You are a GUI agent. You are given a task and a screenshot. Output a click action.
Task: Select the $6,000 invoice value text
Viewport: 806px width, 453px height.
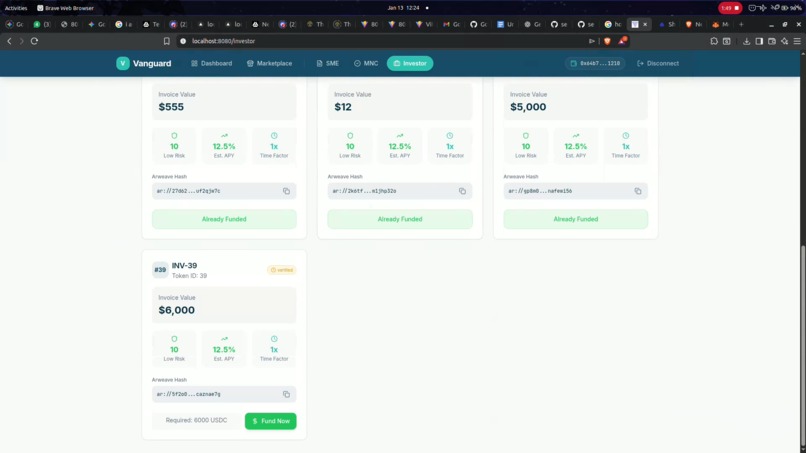tap(176, 310)
